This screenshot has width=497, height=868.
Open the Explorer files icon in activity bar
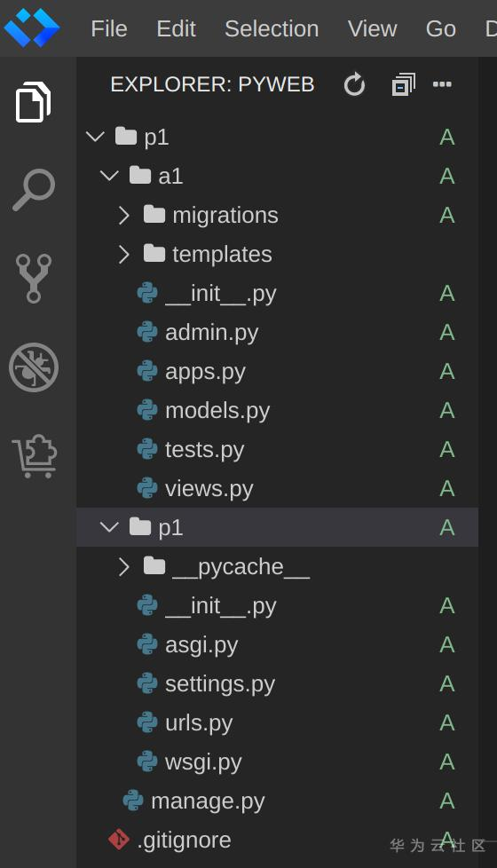pos(33,102)
